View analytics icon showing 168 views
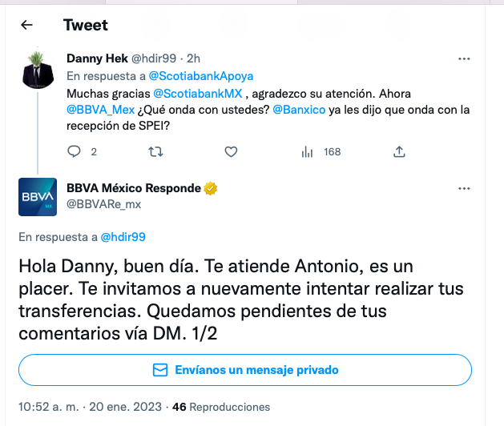The height and width of the screenshot is (426, 504). [307, 151]
